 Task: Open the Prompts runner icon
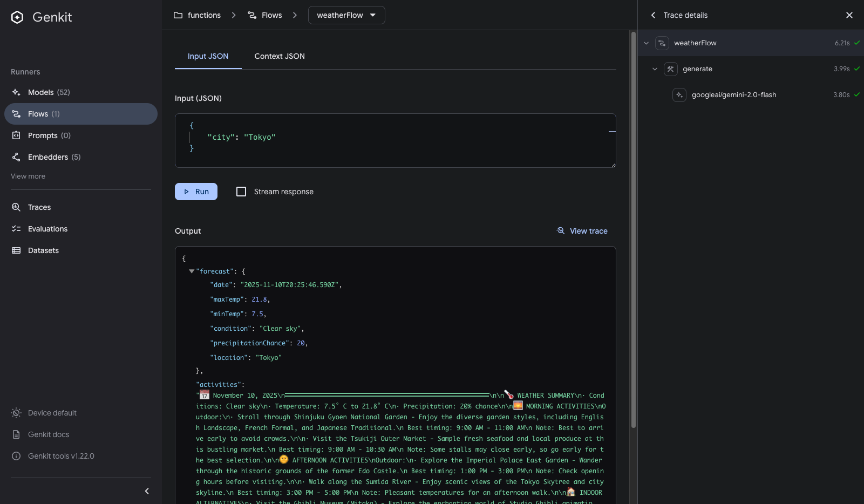coord(17,135)
